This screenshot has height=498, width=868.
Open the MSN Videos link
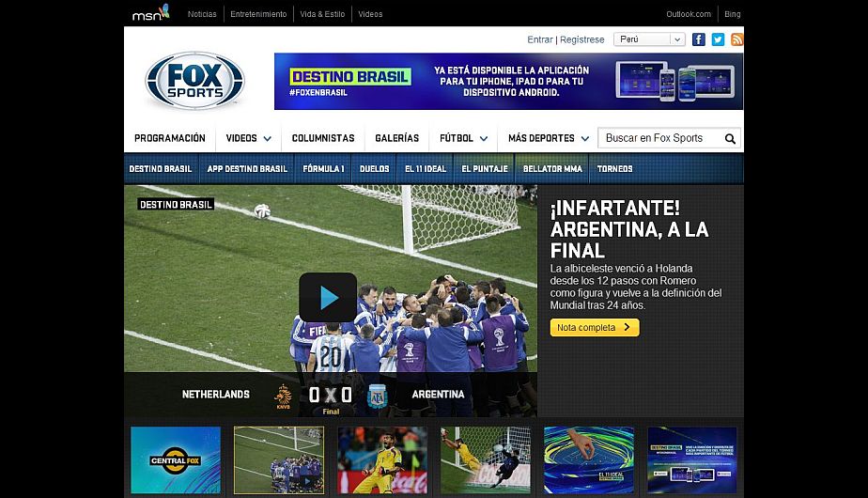tap(370, 14)
